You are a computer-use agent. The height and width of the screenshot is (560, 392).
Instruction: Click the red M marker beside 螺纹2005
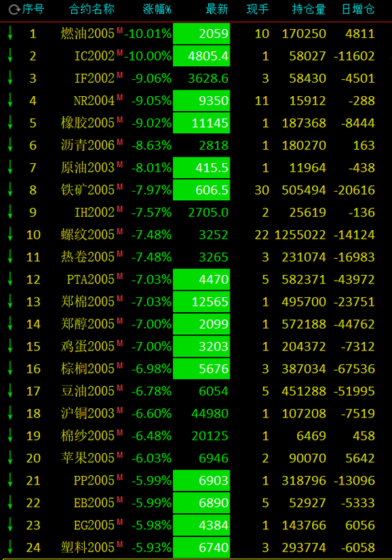pos(119,232)
